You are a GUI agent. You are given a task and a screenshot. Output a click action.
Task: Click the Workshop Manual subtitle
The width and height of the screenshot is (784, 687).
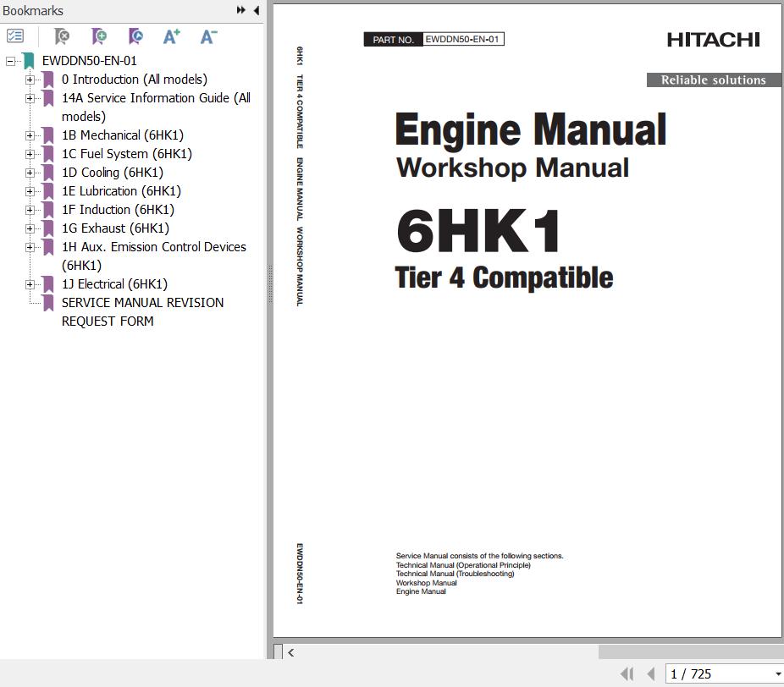pyautogui.click(x=512, y=168)
